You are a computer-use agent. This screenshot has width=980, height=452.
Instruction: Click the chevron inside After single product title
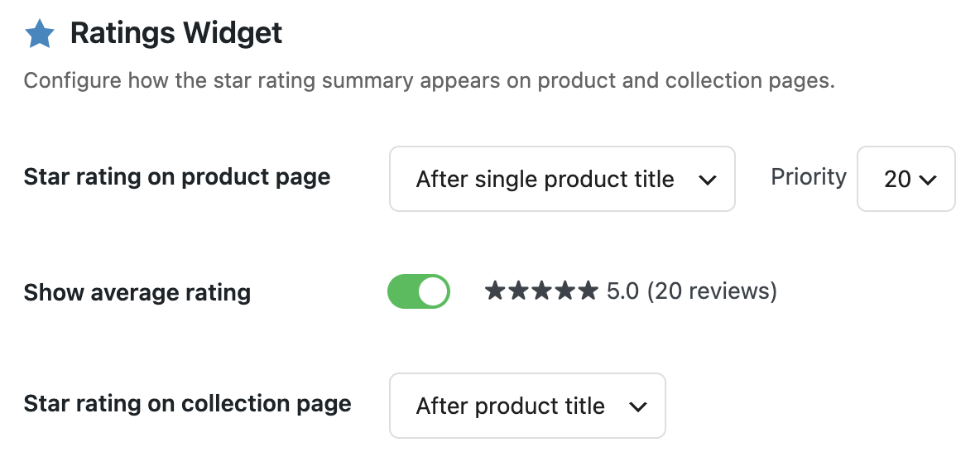coord(707,180)
